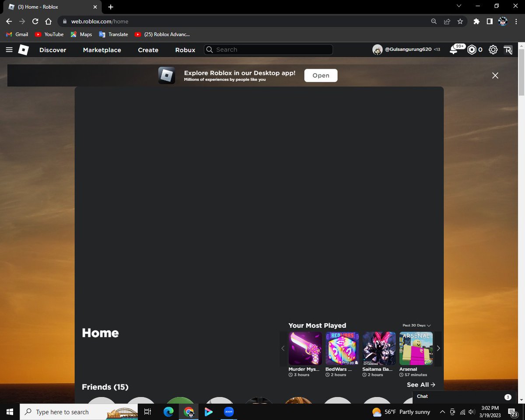
Task: Open the Chrome extensions puzzle icon
Action: pos(476,21)
